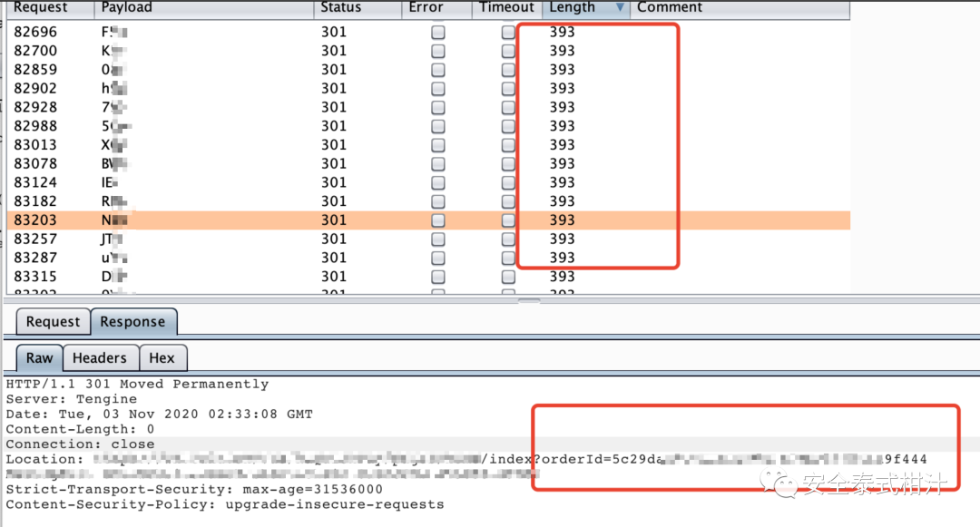Enable Timeout checkbox for request 83013

[508, 145]
